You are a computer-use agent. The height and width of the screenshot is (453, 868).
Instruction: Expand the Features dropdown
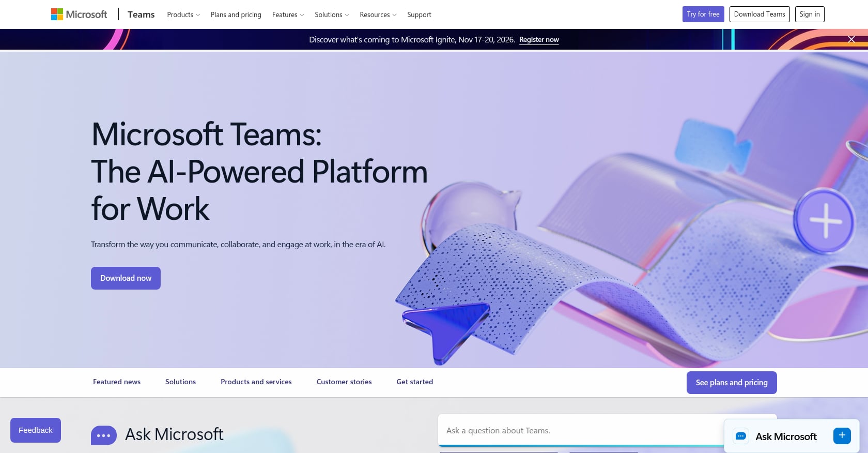[x=288, y=14]
